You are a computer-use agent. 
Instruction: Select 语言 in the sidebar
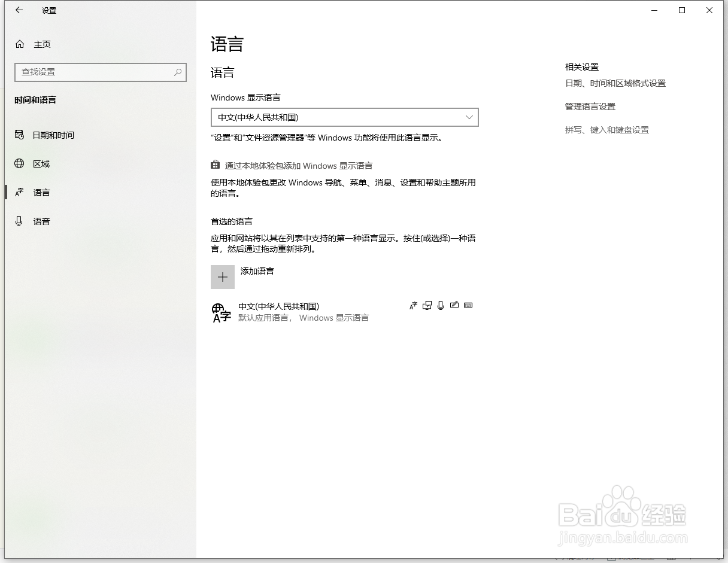pos(41,193)
